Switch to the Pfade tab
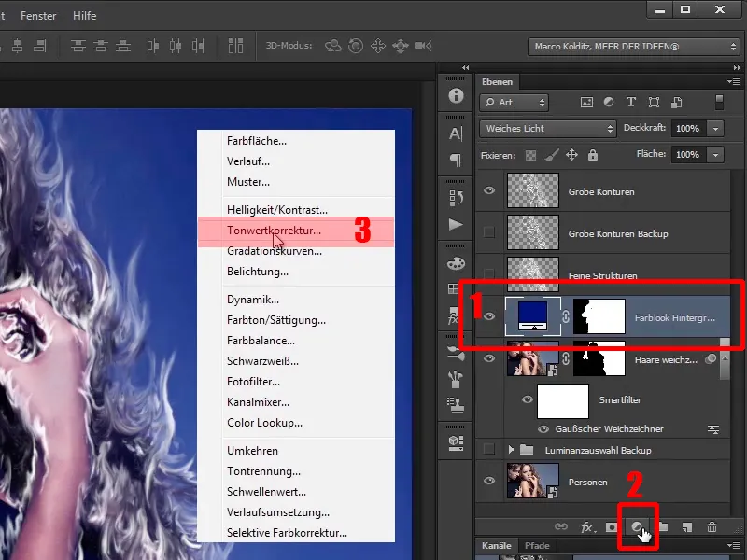 point(536,545)
